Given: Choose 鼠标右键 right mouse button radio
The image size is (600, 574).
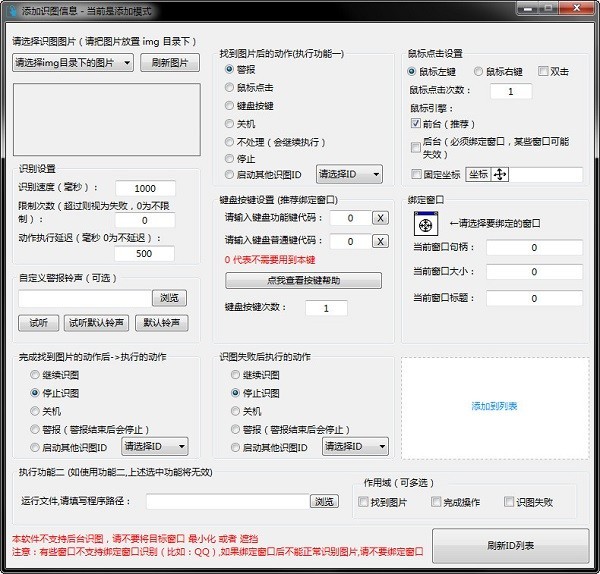Looking at the screenshot, I should 478,72.
